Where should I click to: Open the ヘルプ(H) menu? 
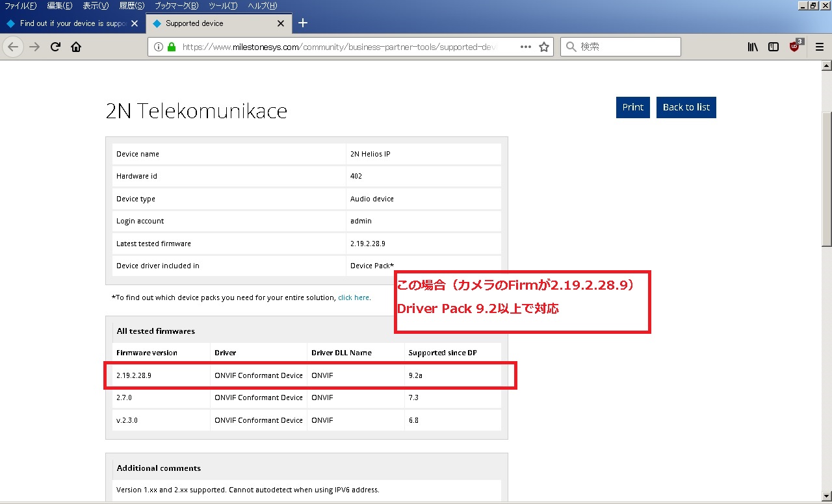263,6
